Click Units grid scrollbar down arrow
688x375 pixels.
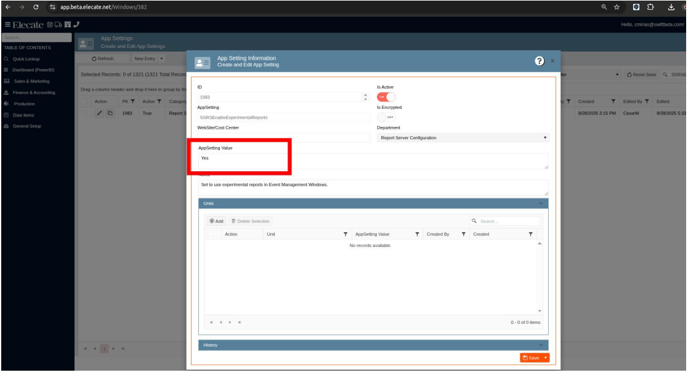point(540,311)
